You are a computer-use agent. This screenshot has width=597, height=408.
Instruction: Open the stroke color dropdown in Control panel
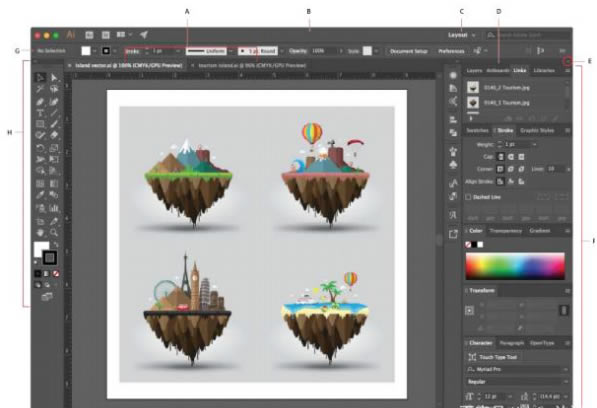pyautogui.click(x=115, y=51)
